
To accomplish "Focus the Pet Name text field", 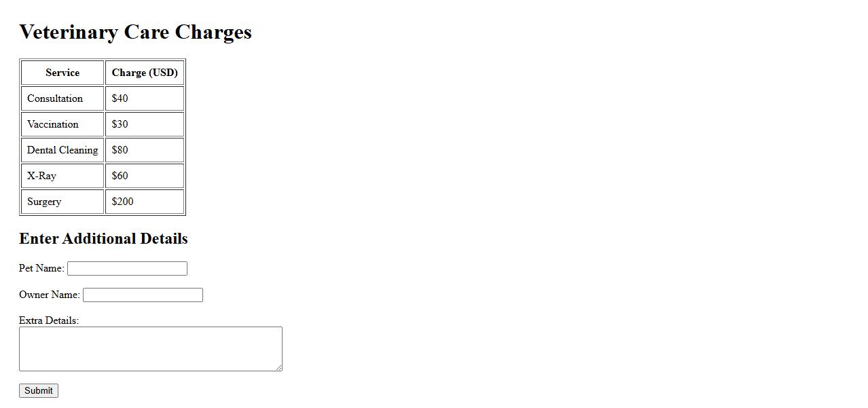I will coord(127,269).
